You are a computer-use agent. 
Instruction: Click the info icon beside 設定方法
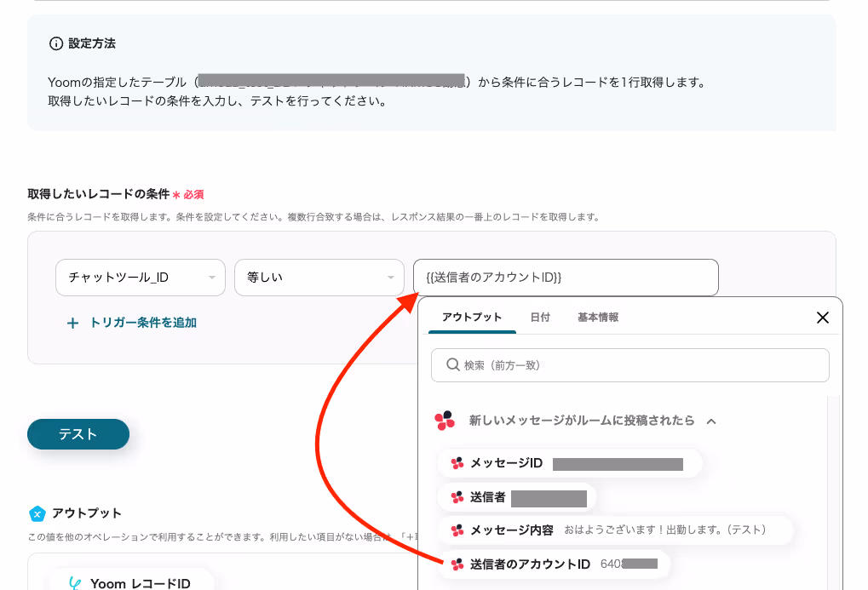tap(56, 43)
